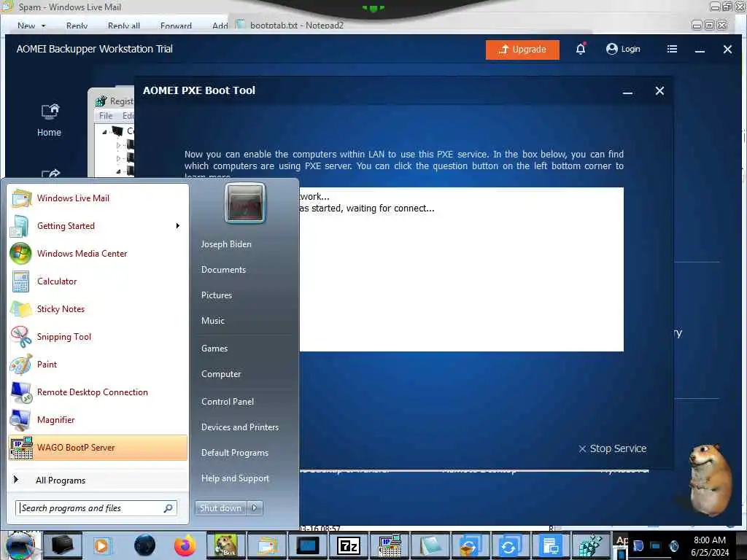Collapse the Computer node in Registry Editor
This screenshot has height=560, width=747.
point(104,131)
